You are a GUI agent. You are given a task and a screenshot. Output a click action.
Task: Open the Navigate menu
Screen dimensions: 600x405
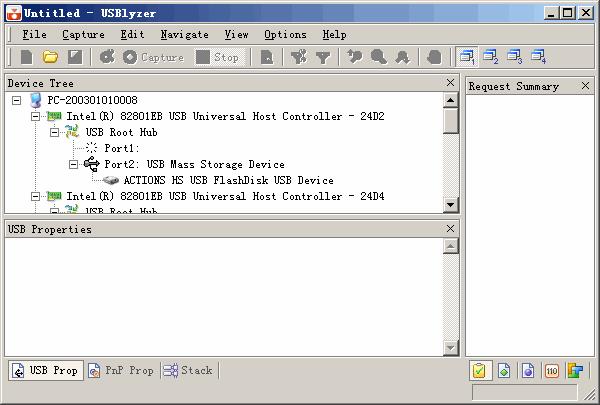point(184,34)
